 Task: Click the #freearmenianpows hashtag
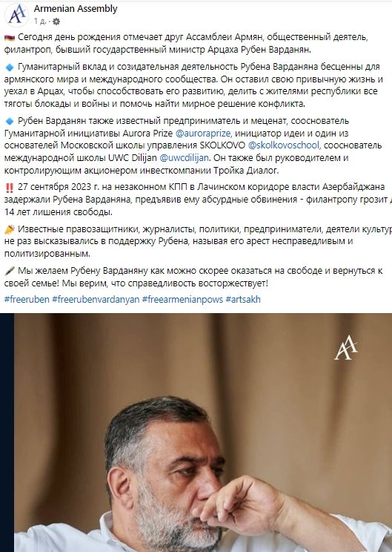pos(182,300)
